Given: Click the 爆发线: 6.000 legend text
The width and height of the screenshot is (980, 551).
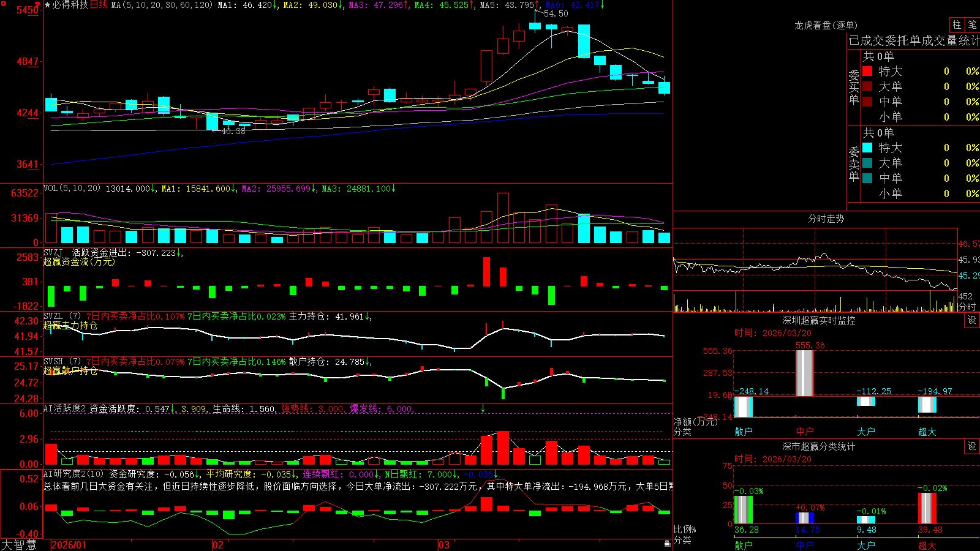Looking at the screenshot, I should 381,408.
